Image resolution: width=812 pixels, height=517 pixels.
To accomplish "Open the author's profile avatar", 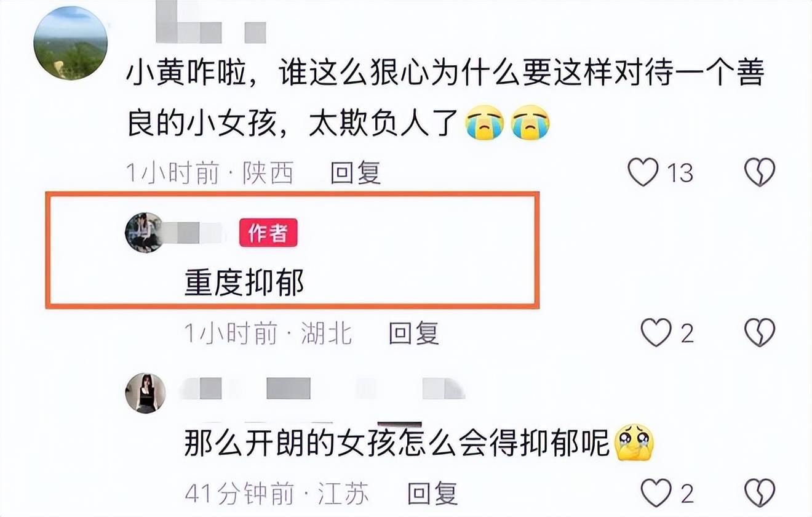I will 145,233.
